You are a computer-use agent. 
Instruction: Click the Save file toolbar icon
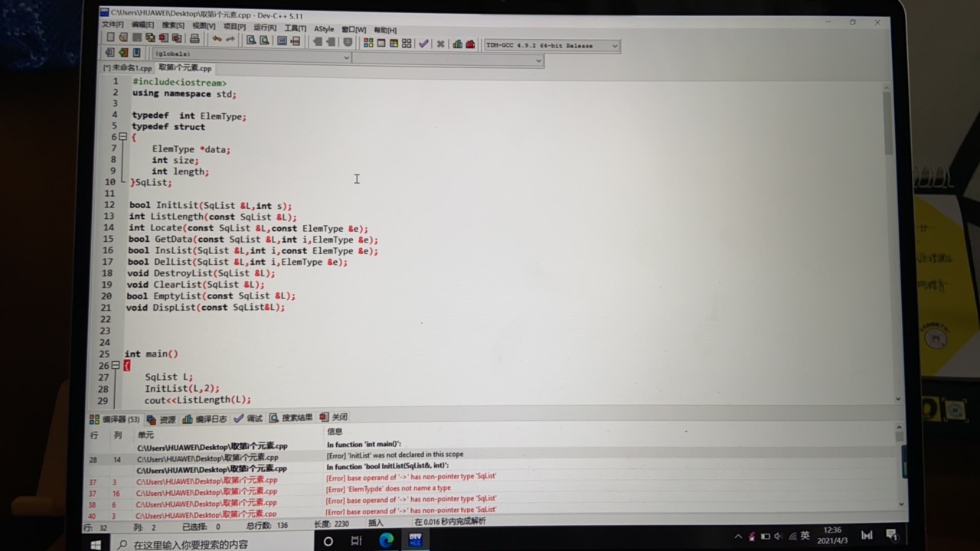137,37
